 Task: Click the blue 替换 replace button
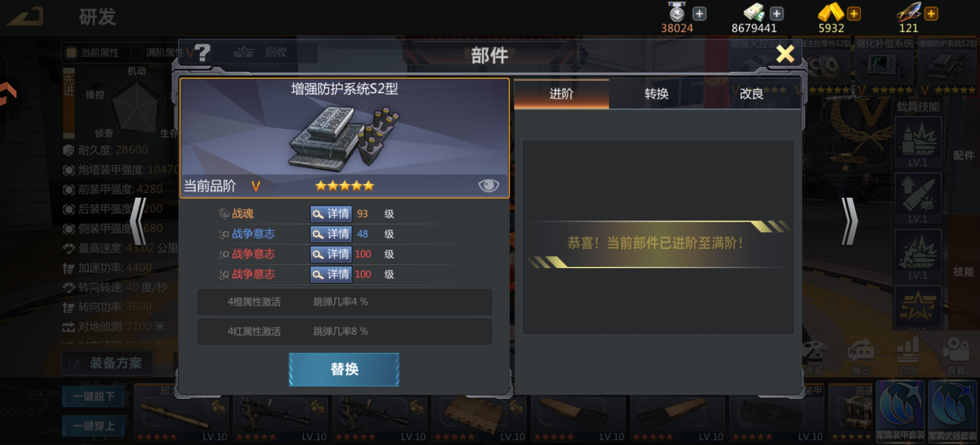point(344,369)
